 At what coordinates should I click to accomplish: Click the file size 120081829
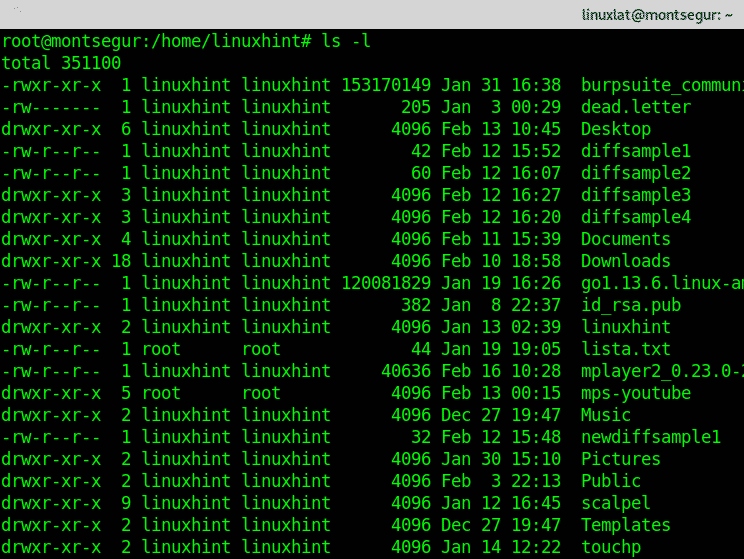pyautogui.click(x=386, y=283)
